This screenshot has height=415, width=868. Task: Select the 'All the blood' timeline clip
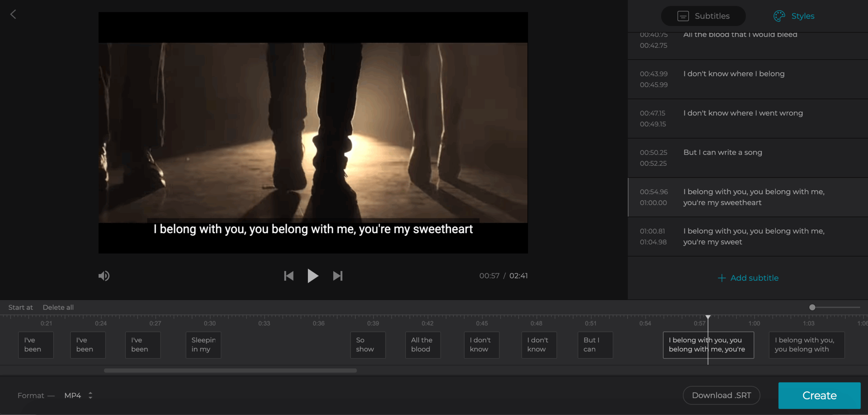pyautogui.click(x=423, y=345)
